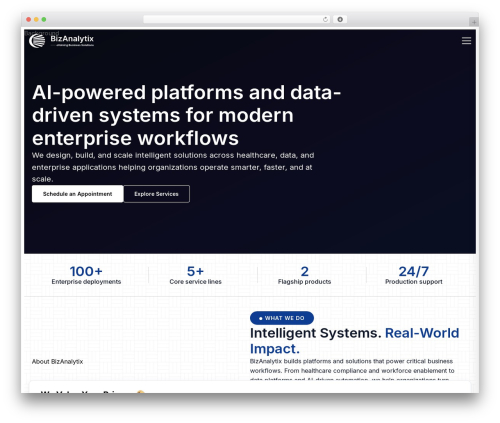Image resolution: width=500 pixels, height=423 pixels.
Task: Click paragraph beginning BizAnalytix builds platforms
Action: point(352,370)
